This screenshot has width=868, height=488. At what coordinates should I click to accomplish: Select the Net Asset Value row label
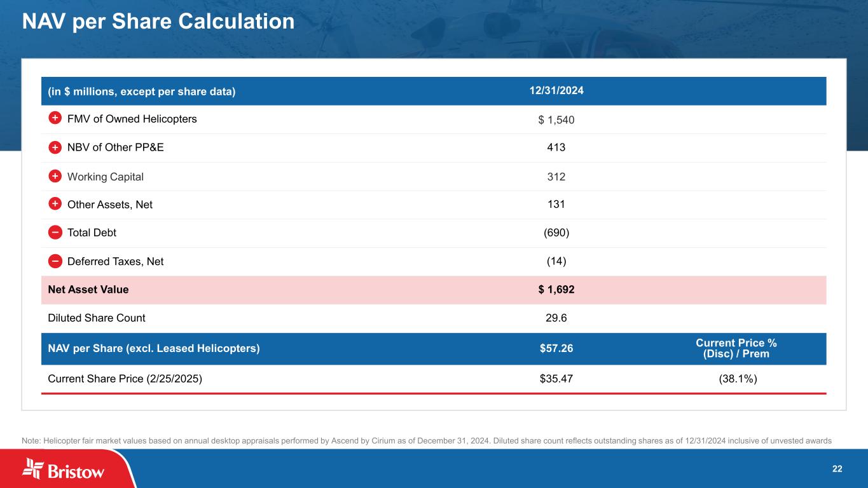[88, 290]
